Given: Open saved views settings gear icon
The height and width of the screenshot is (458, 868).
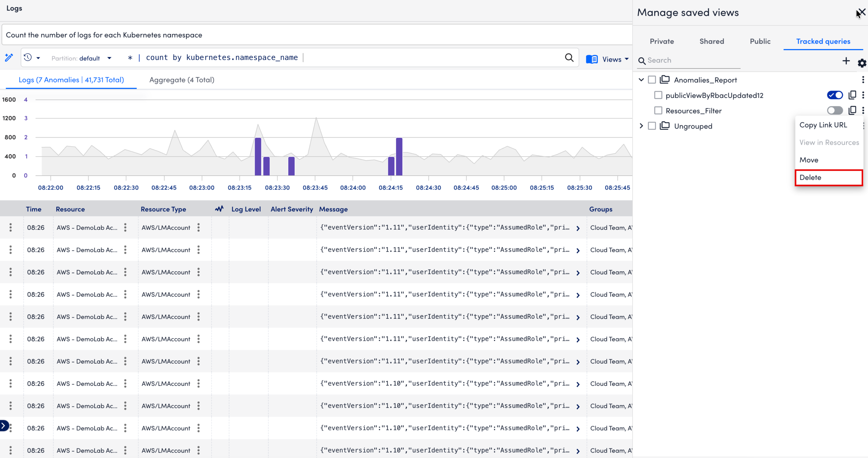Looking at the screenshot, I should click(x=862, y=63).
